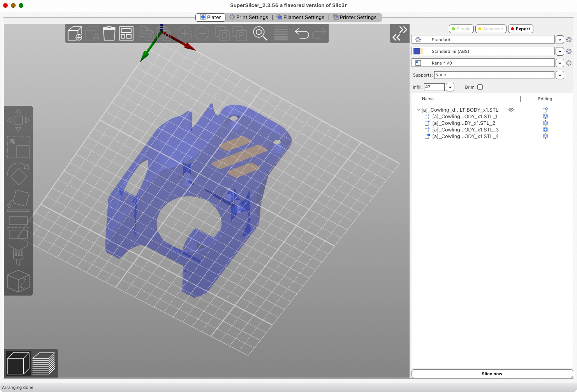Select the Place on face tool

pos(18,200)
